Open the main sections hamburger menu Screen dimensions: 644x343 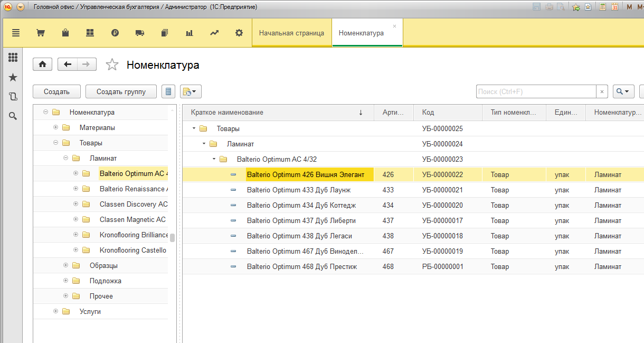[16, 33]
